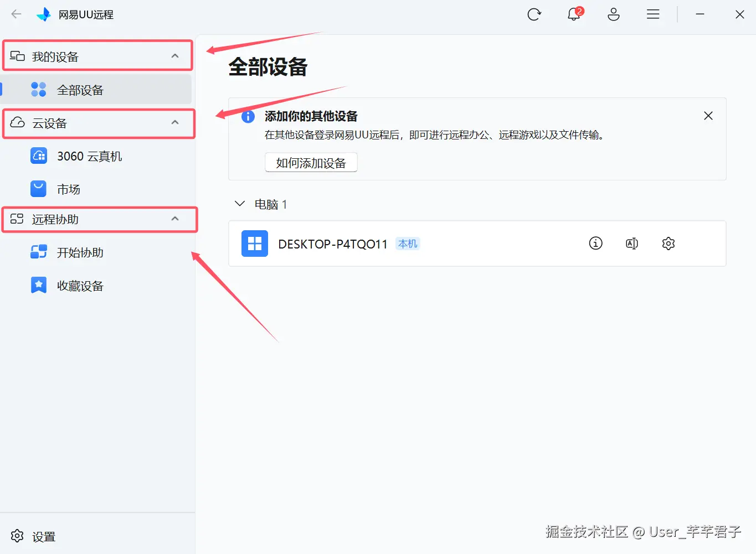Open the hamburger main menu
Image resolution: width=756 pixels, height=554 pixels.
[653, 14]
